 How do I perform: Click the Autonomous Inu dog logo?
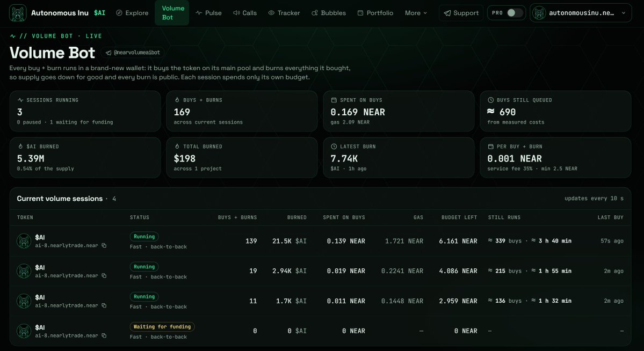tap(18, 13)
